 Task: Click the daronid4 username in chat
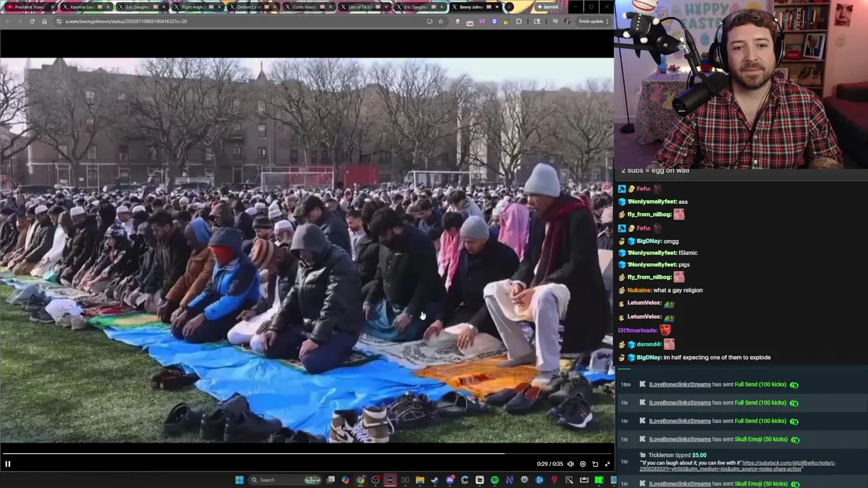tap(648, 344)
